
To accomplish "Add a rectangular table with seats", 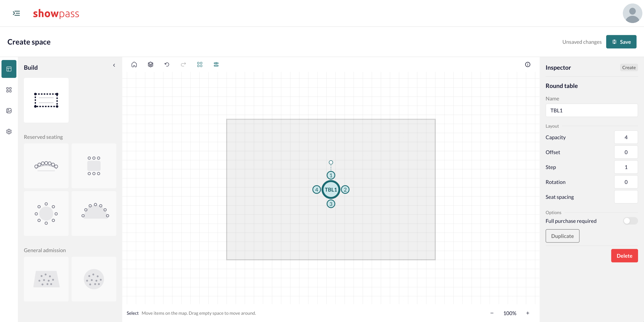I will point(94,166).
